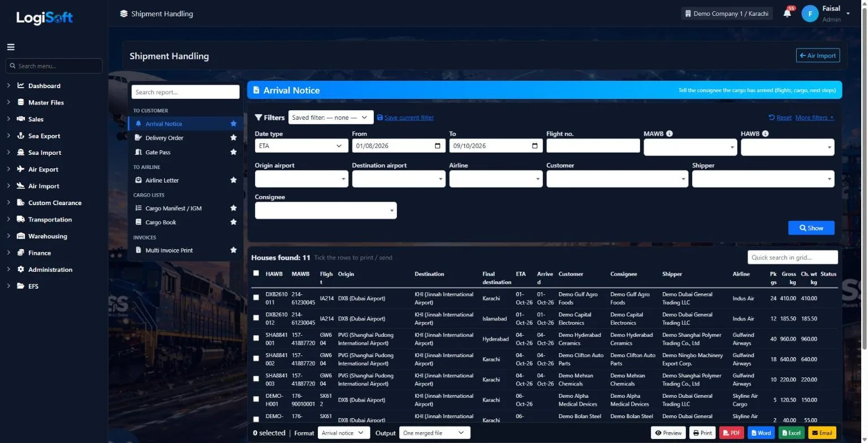Image resolution: width=868 pixels, height=443 pixels.
Task: Click the Faisal user avatar
Action: click(810, 14)
